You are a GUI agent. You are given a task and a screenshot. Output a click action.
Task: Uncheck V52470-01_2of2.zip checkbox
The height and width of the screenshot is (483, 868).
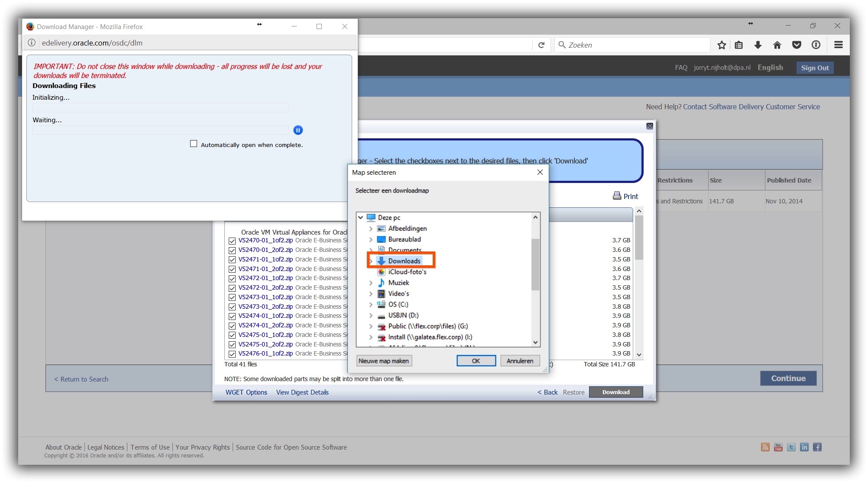(x=232, y=250)
